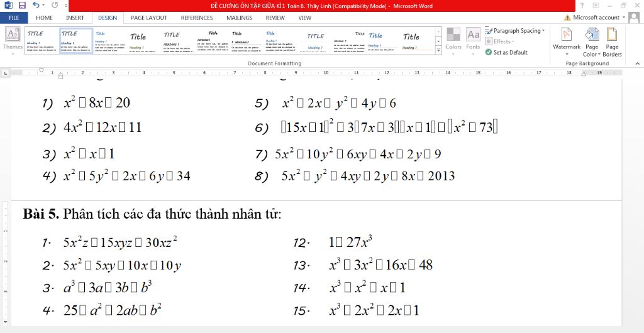Open the Undo history dropdown arrow

43,6
